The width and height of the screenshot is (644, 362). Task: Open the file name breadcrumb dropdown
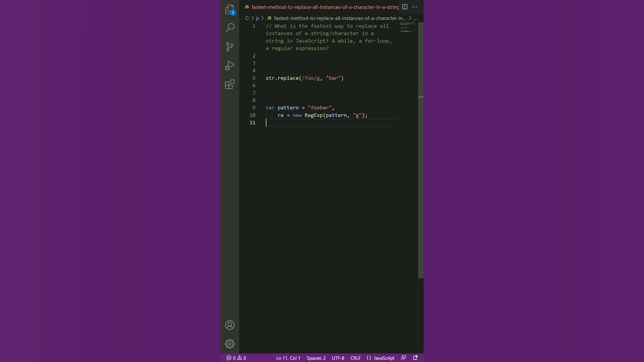(336, 18)
